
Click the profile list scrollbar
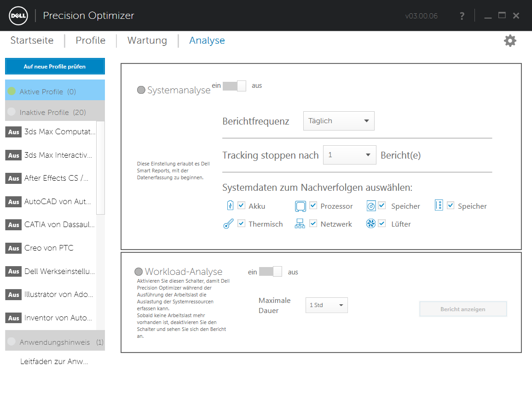coord(100,168)
